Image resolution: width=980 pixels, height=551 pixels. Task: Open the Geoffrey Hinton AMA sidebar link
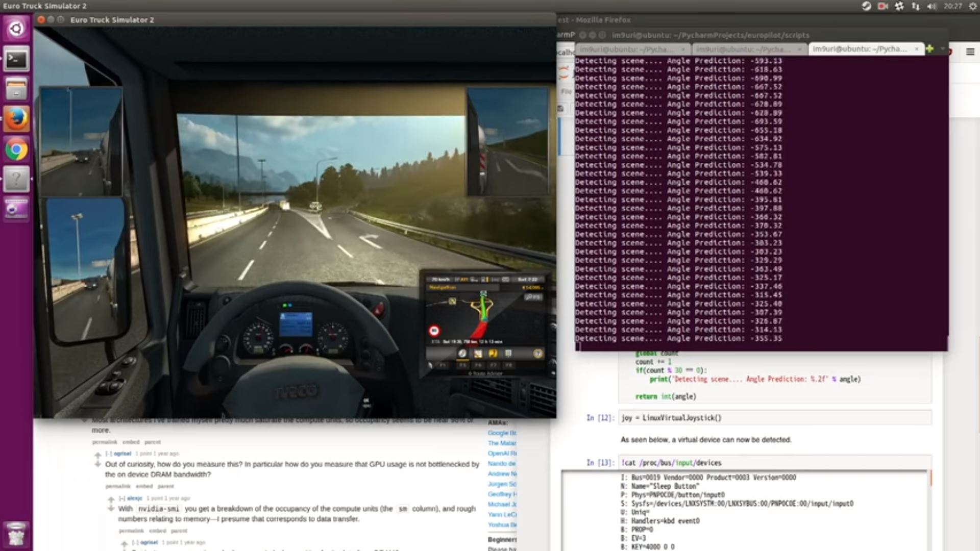[x=502, y=494]
